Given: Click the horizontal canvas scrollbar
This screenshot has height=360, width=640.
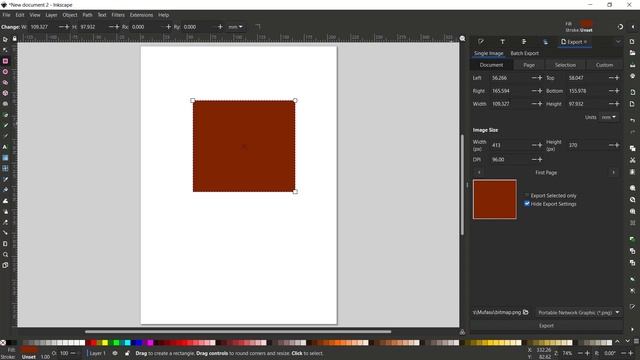Looking at the screenshot, I should (x=238, y=331).
